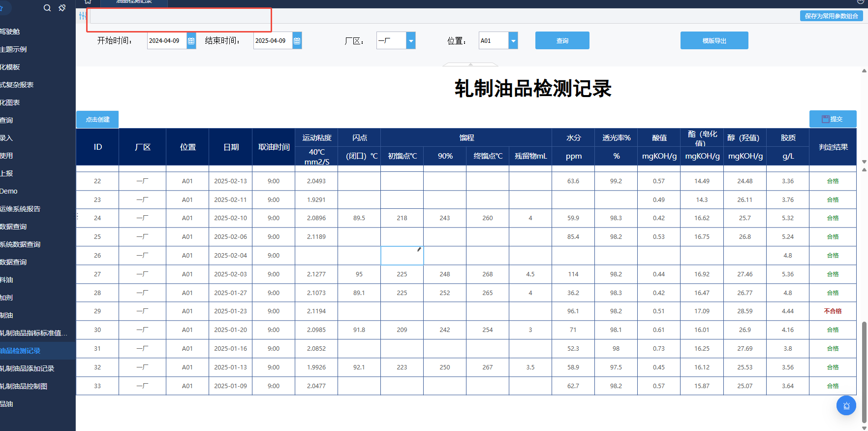Go to the home tab icon
868x431 pixels.
click(x=88, y=2)
